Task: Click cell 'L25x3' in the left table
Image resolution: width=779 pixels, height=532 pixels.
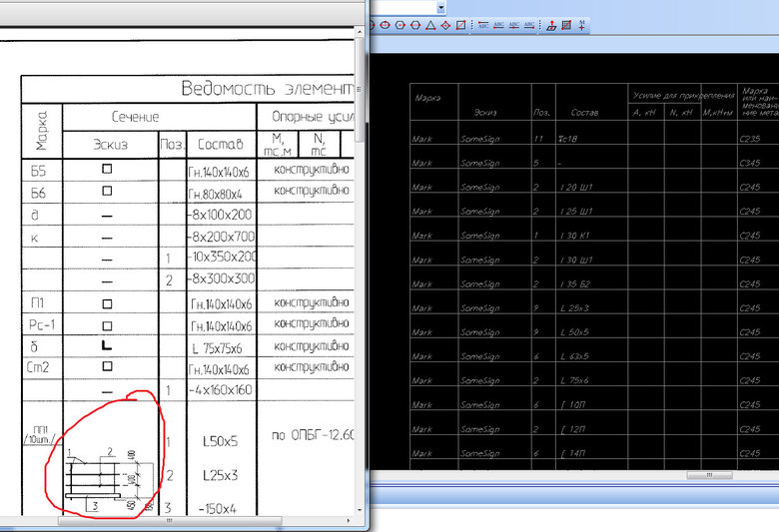Action: coord(220,475)
